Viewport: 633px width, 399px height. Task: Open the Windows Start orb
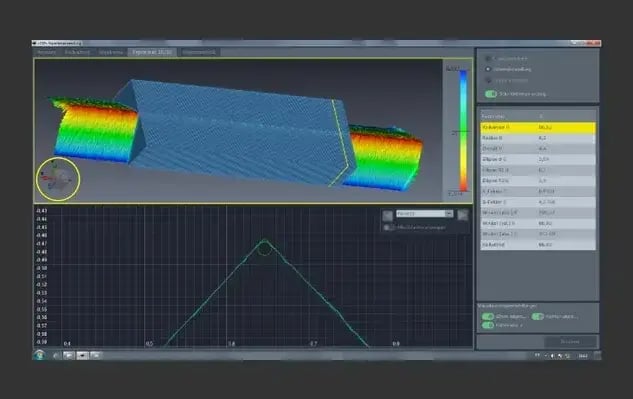40,355
